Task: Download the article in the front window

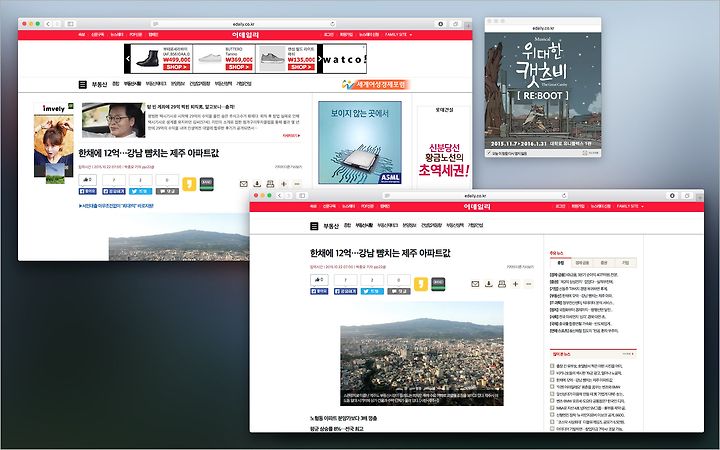Action: pyautogui.click(x=489, y=284)
